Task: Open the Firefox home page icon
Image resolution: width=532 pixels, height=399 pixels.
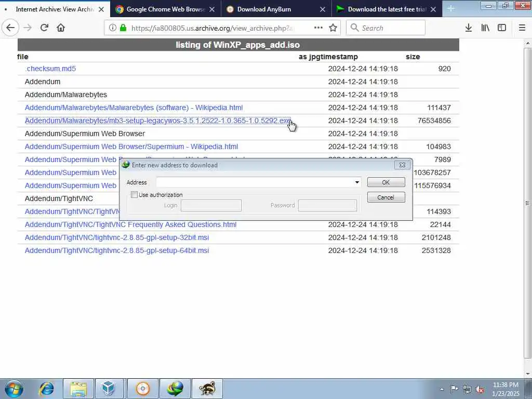Action: point(61,28)
